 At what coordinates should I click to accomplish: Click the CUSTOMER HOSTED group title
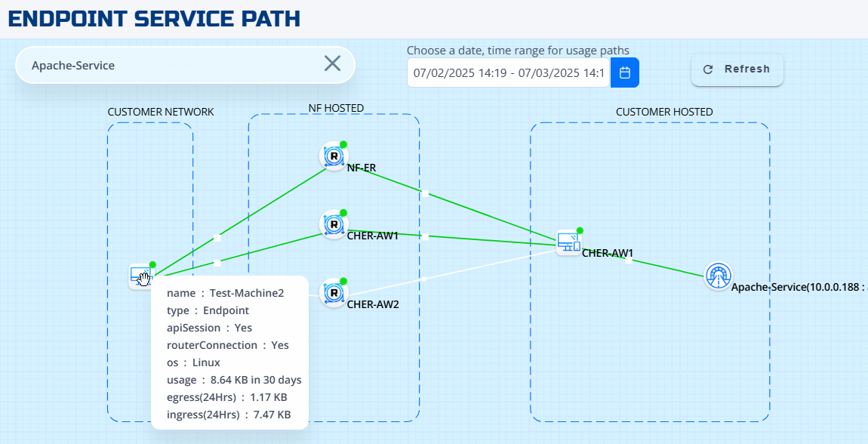[x=664, y=112]
